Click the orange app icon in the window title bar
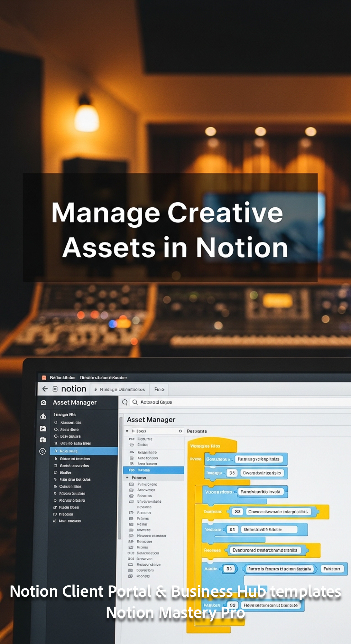The width and height of the screenshot is (351, 644). pos(44,378)
